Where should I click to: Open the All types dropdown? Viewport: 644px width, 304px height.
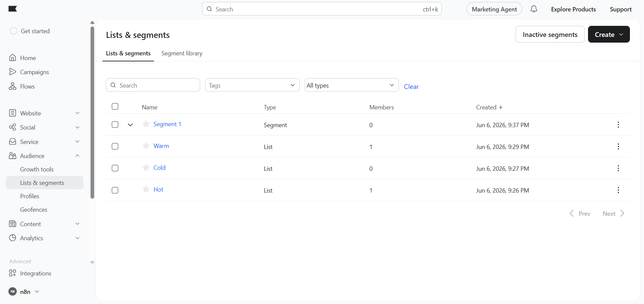pos(352,85)
